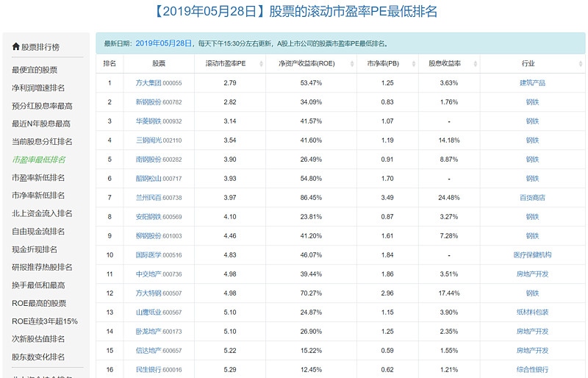
Task: Open 建筑产品 industry link
Action: [532, 83]
